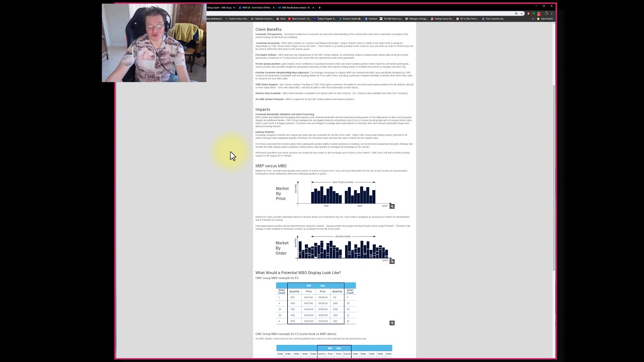644x362 pixels.
Task: Switch to the MDP 3.0 Event Driven tab
Action: [x=256, y=8]
